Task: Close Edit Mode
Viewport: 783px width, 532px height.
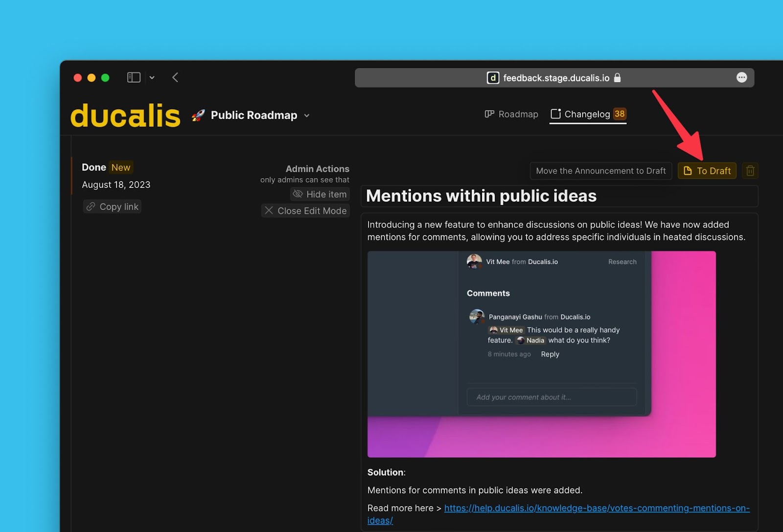Action: (306, 211)
